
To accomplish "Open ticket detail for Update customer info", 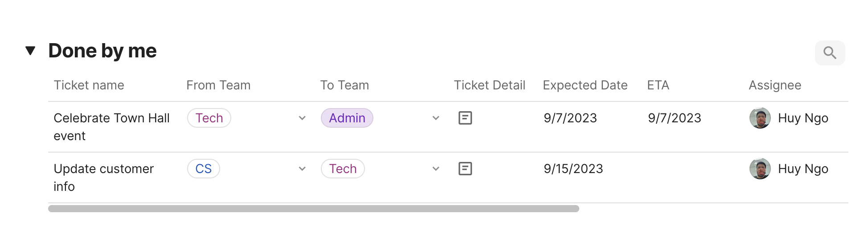I will pos(465,169).
